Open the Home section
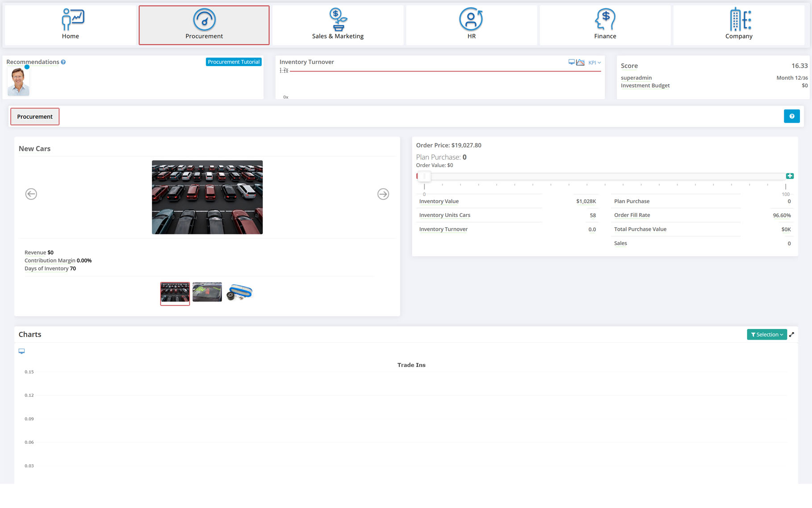This screenshot has width=812, height=508. (x=70, y=25)
